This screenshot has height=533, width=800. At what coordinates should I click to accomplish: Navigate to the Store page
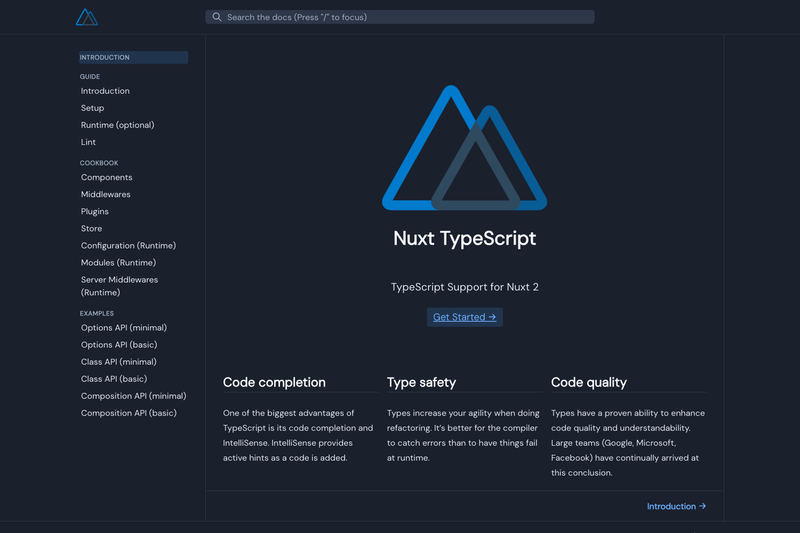(x=91, y=229)
